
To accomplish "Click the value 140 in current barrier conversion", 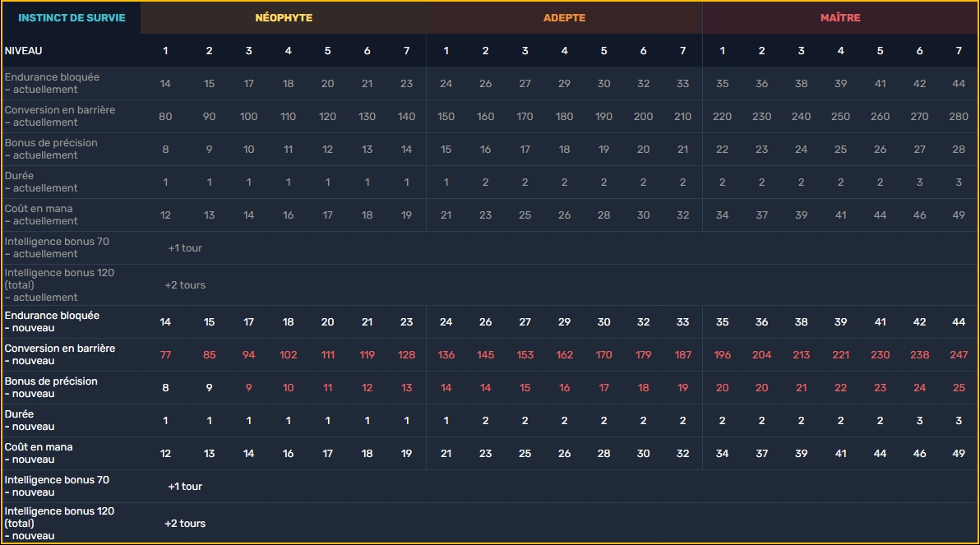I will tap(407, 116).
